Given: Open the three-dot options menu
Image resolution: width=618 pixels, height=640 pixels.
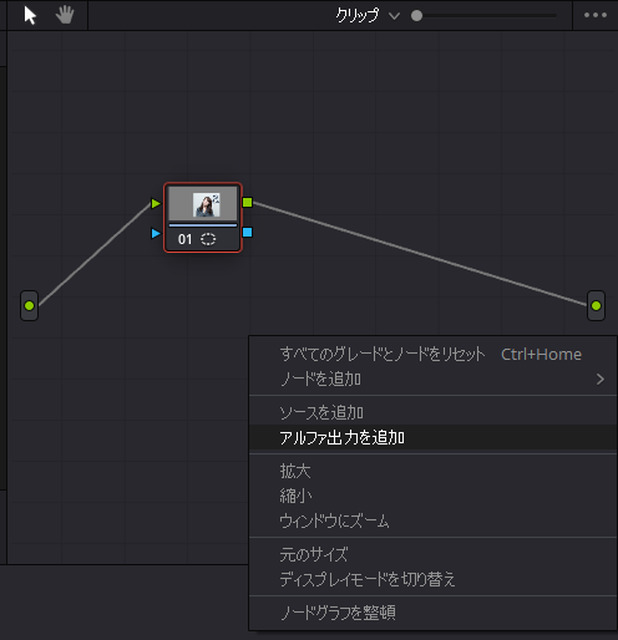Looking at the screenshot, I should coord(595,16).
